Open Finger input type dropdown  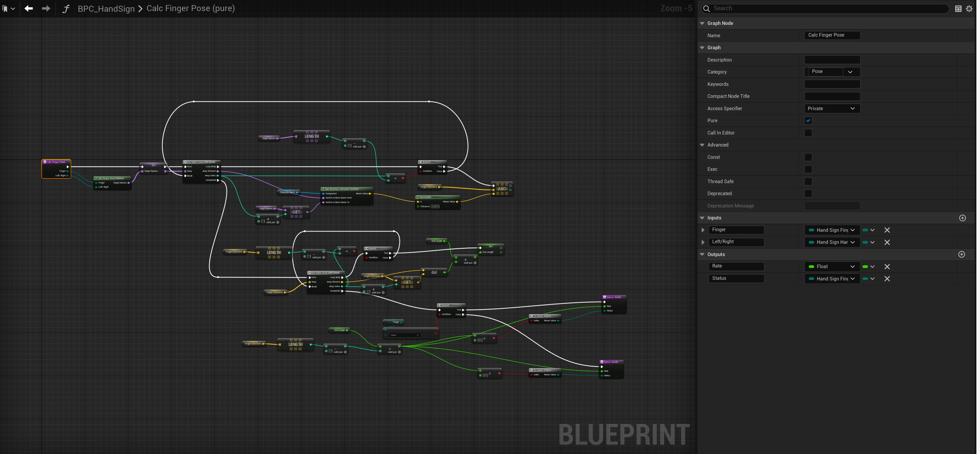[832, 230]
